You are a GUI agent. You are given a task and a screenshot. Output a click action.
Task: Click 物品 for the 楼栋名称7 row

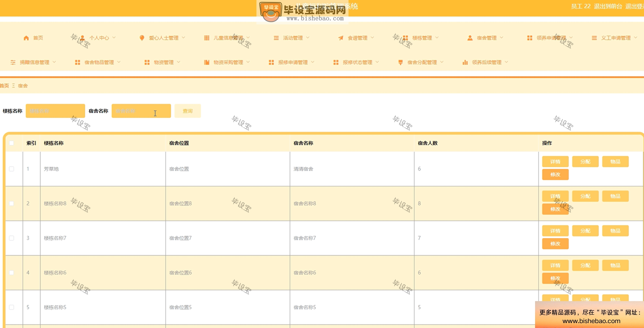pyautogui.click(x=615, y=231)
